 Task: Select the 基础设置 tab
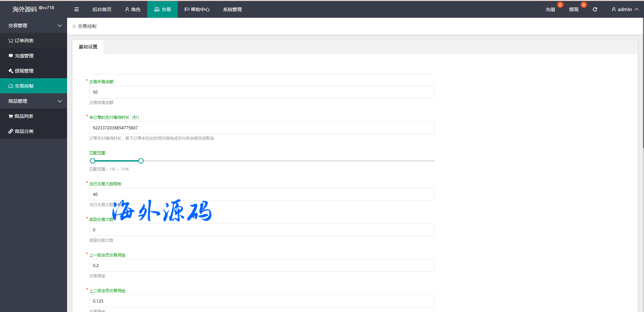coord(88,47)
